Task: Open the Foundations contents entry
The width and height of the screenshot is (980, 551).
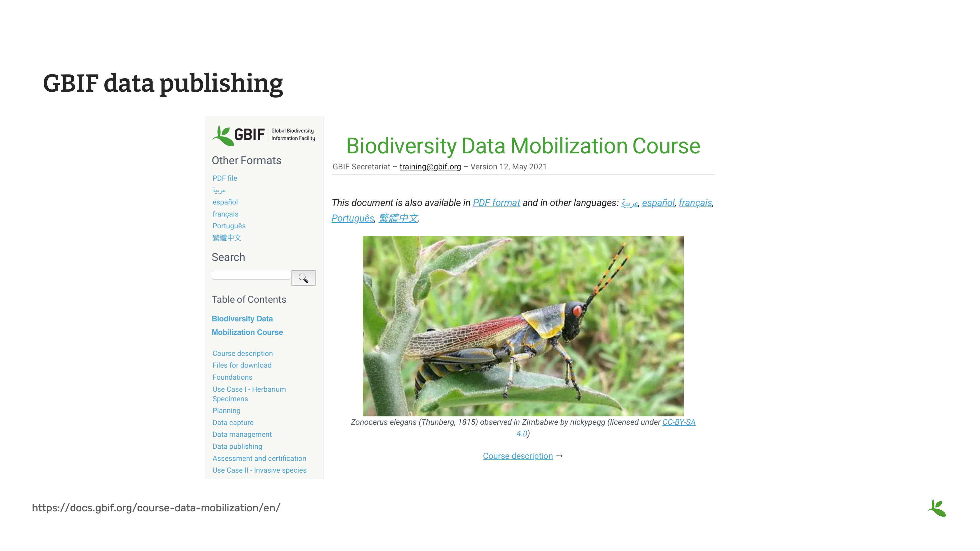Action: pyautogui.click(x=232, y=377)
